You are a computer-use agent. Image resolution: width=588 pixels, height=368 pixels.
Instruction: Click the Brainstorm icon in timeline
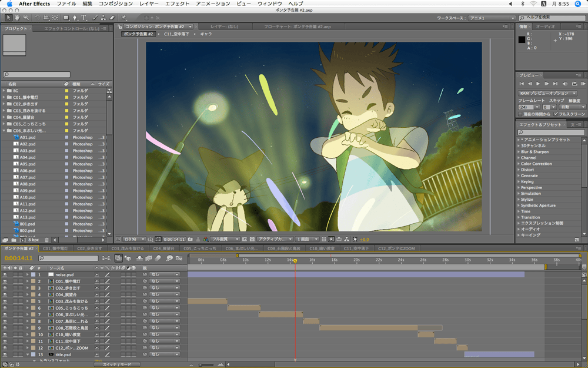(x=169, y=258)
